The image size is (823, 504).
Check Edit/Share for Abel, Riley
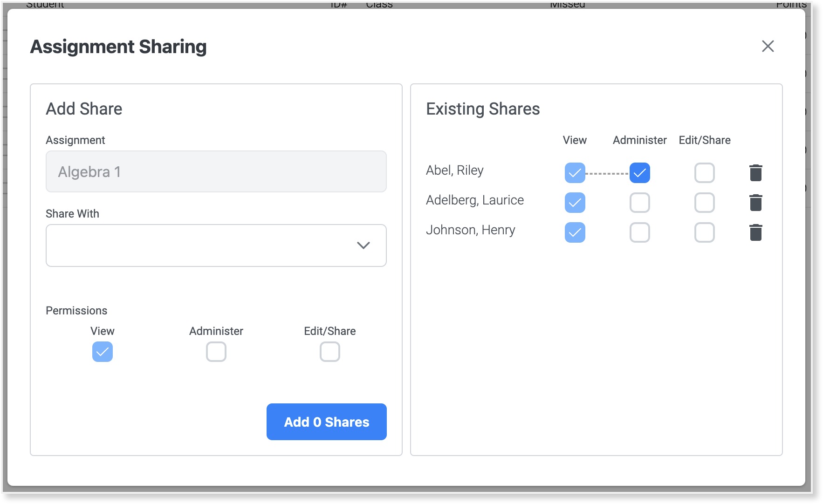coord(704,173)
